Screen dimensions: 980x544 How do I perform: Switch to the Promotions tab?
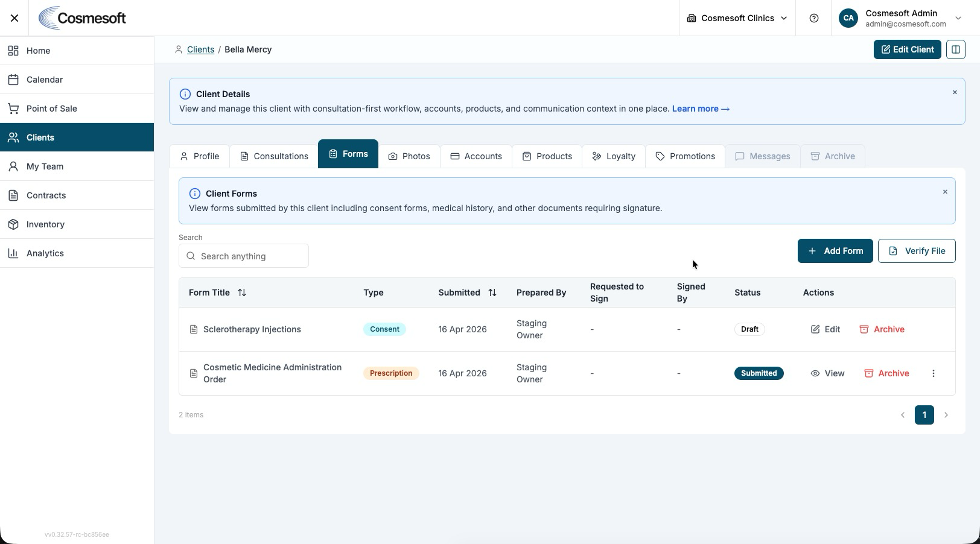[685, 156]
